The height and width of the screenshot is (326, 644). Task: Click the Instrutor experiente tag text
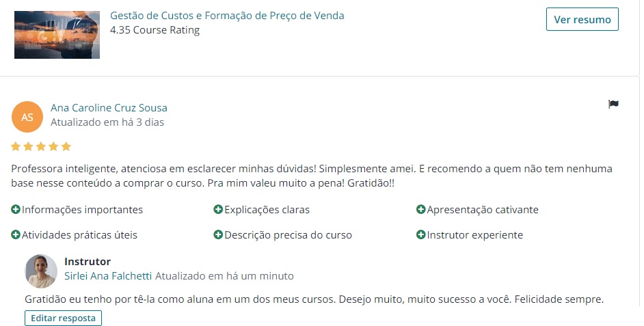[x=474, y=235]
